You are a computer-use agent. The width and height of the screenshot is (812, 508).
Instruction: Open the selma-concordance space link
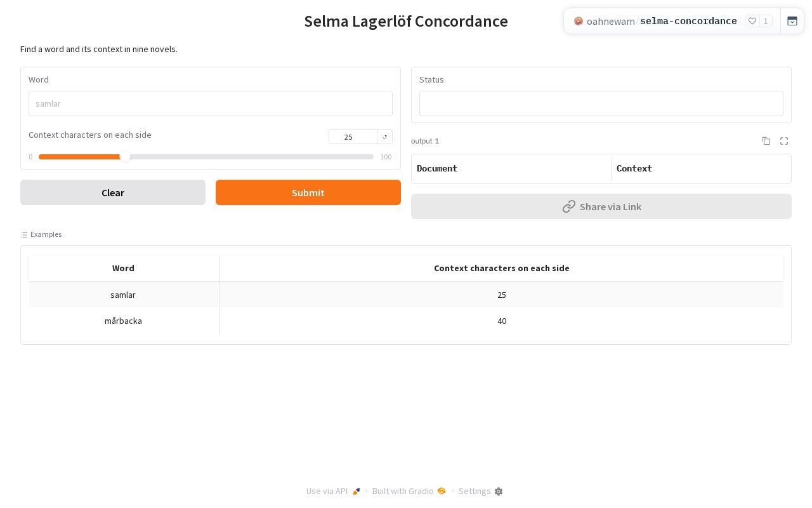pyautogui.click(x=688, y=21)
